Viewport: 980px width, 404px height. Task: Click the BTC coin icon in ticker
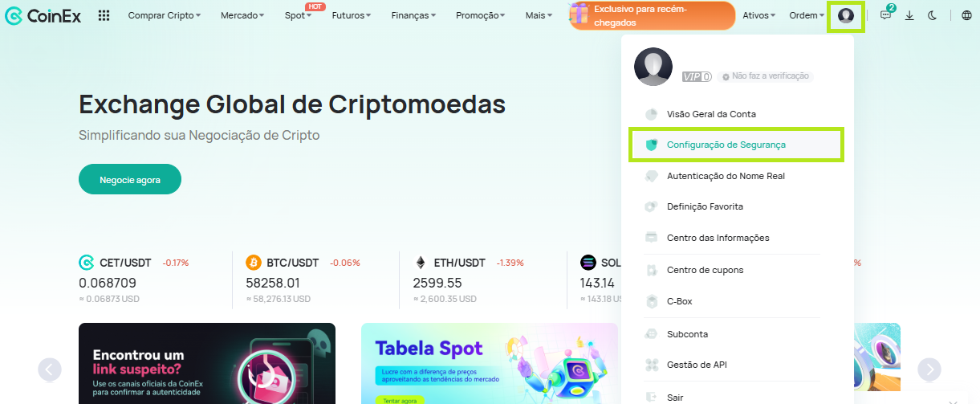point(254,263)
